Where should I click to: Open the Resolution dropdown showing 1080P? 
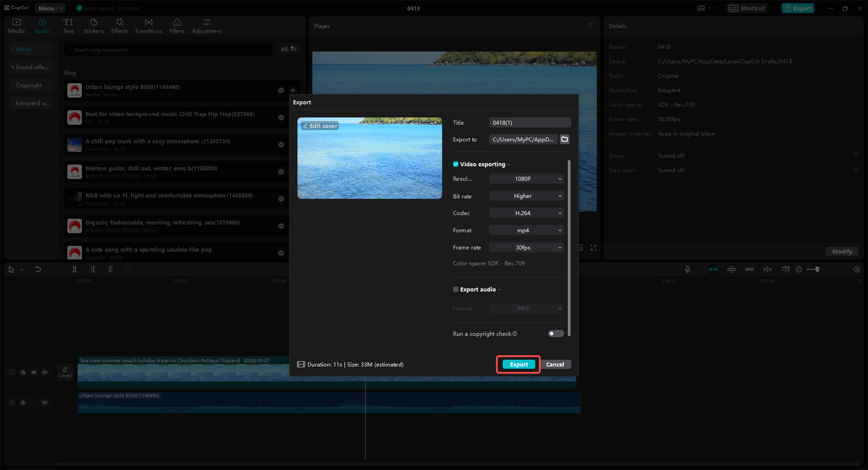coord(526,179)
